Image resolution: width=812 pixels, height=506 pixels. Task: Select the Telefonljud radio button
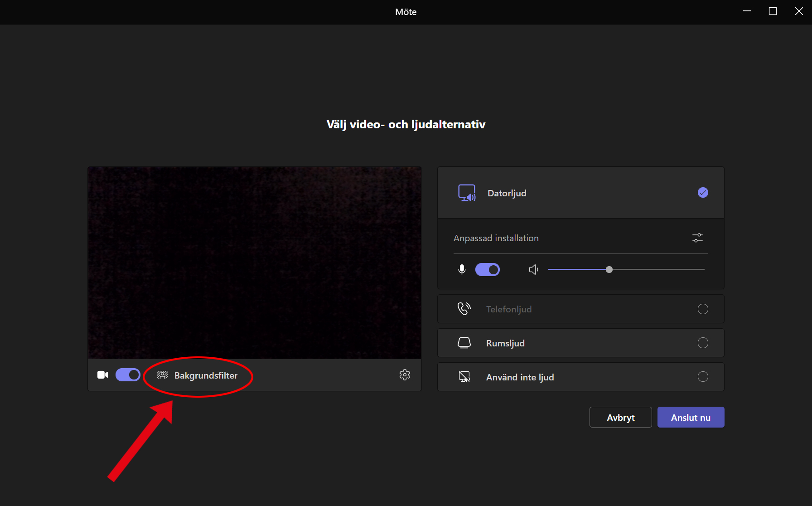pyautogui.click(x=703, y=309)
